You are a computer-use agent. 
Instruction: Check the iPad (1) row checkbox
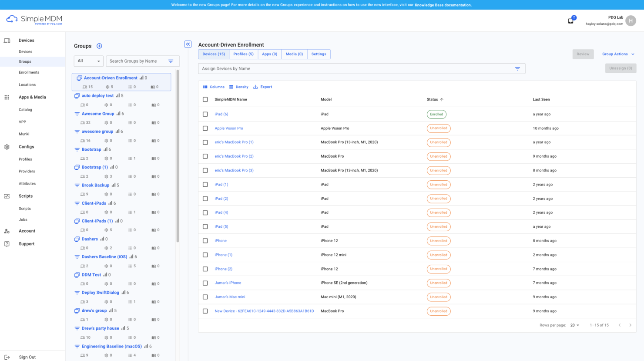tap(205, 185)
